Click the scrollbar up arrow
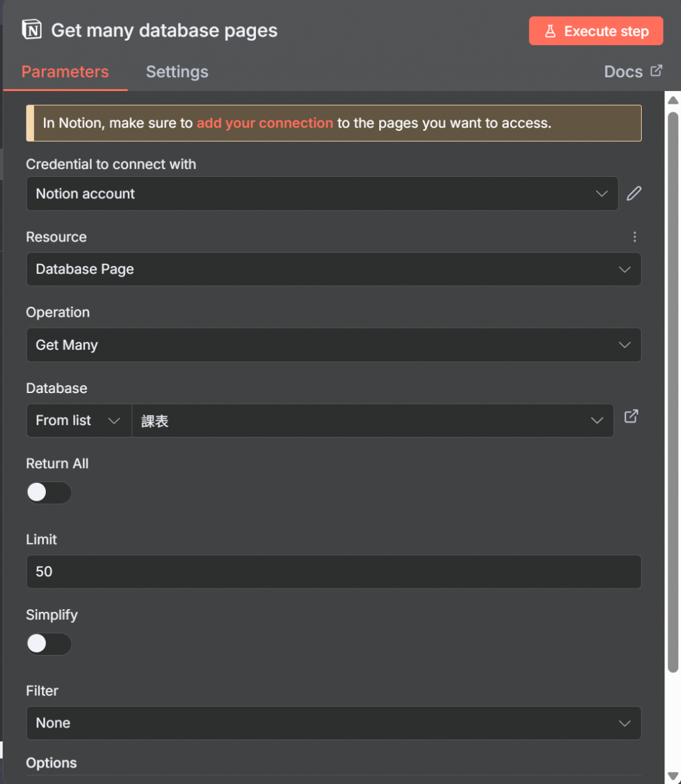 [673, 100]
